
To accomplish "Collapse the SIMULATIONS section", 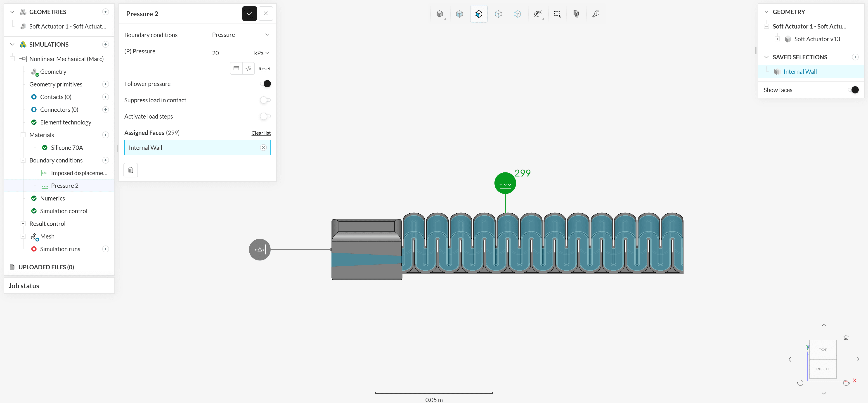I will coord(12,45).
